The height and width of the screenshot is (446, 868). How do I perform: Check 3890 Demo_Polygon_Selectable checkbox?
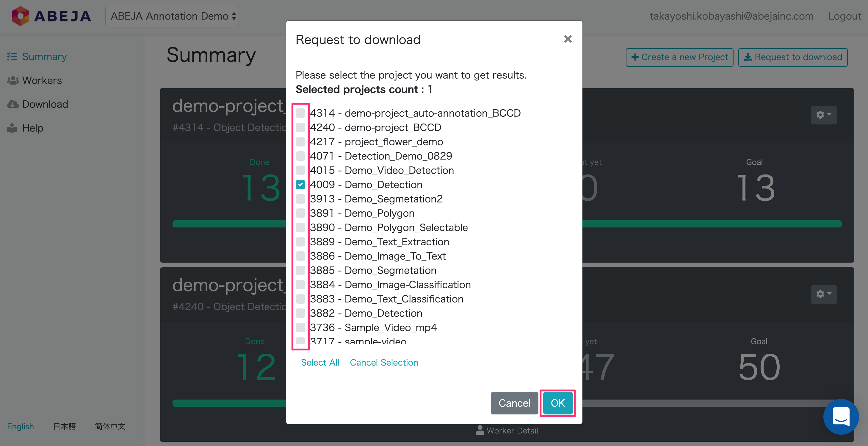300,227
